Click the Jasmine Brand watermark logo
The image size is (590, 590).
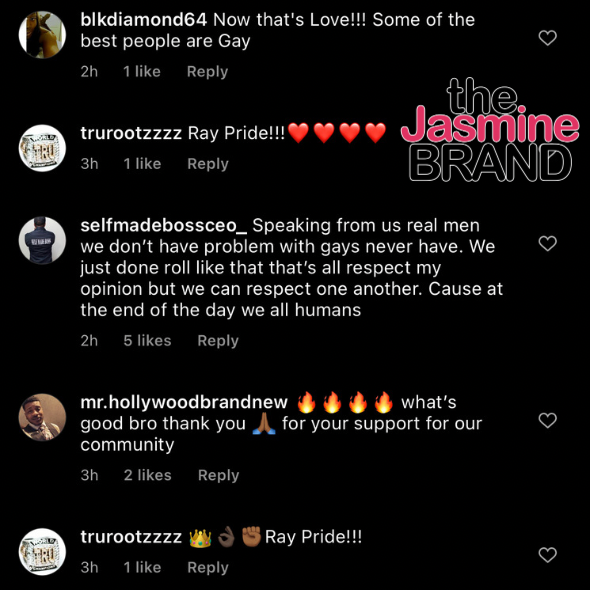tap(490, 129)
